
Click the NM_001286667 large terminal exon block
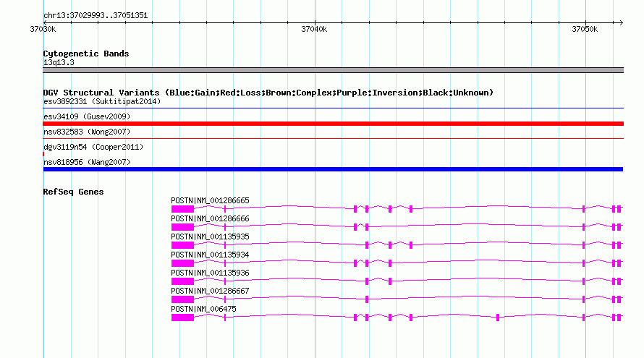tap(182, 299)
